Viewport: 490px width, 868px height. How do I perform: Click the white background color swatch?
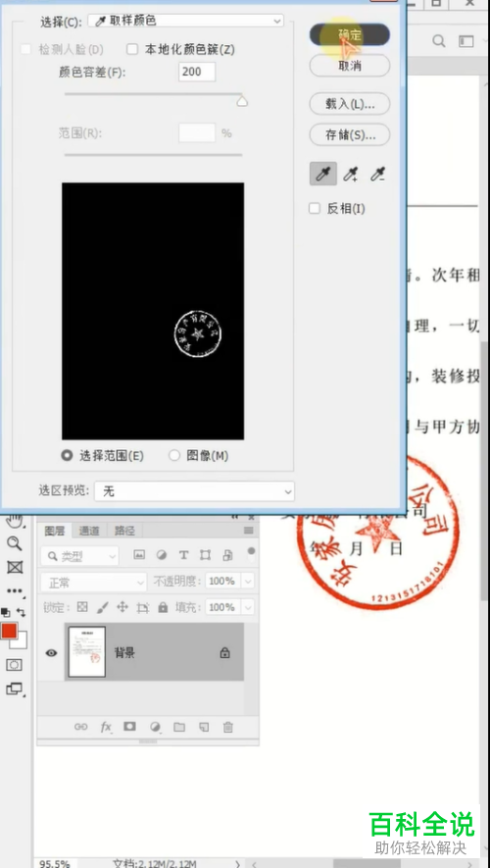coord(22,642)
